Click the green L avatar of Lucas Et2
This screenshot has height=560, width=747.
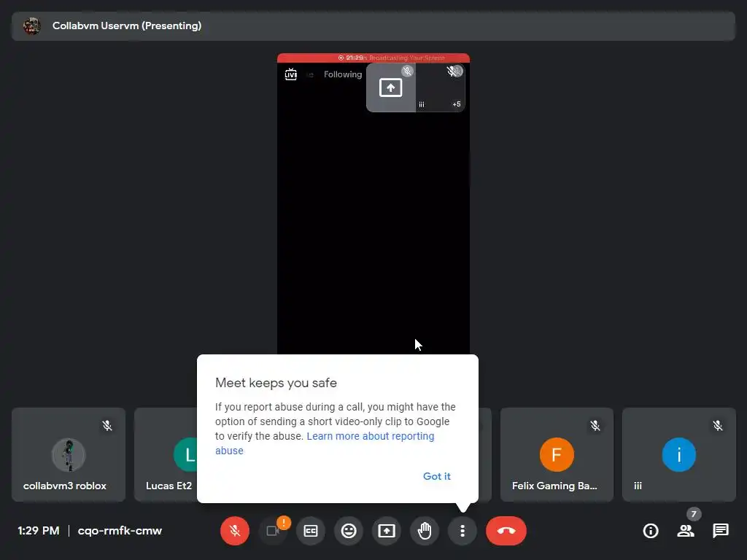tap(186, 454)
